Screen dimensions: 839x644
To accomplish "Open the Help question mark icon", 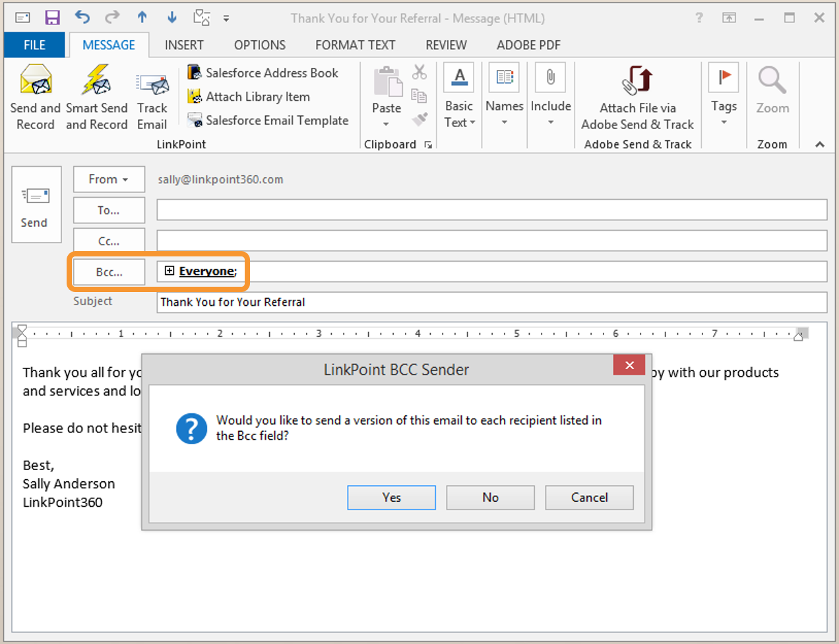I will (699, 18).
